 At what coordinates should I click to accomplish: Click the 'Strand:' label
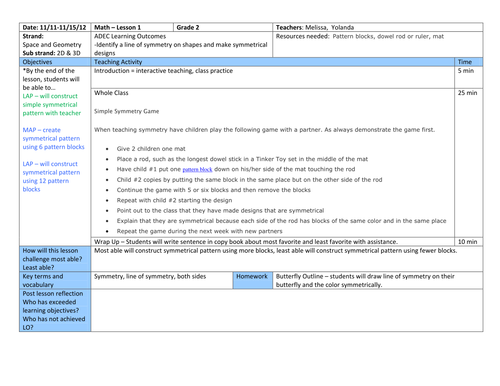pos(33,36)
